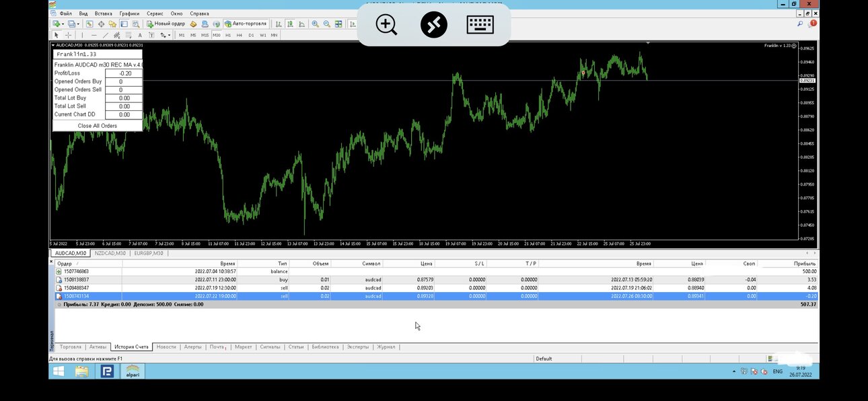Tile chart windows icon

click(338, 24)
